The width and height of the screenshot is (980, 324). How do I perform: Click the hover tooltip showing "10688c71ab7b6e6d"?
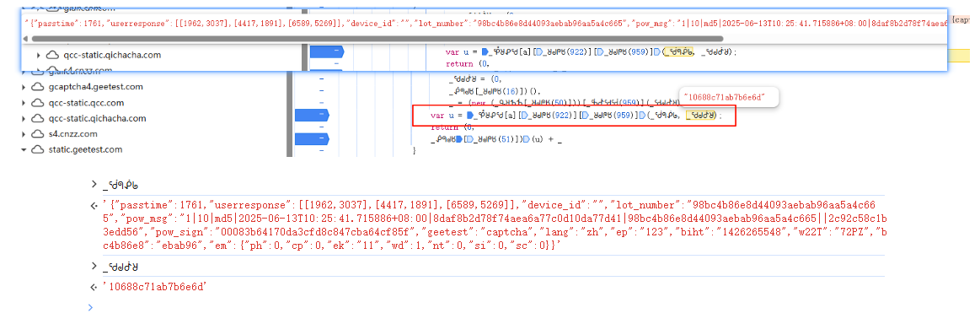(x=729, y=97)
